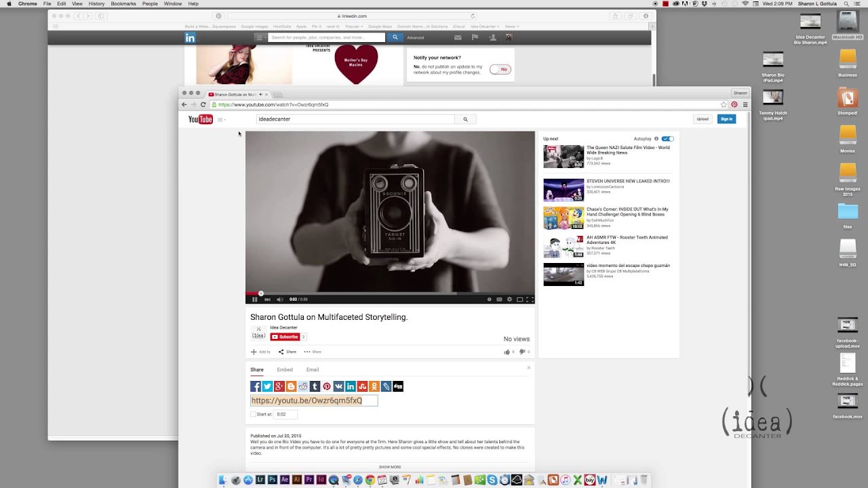Share the video on LinkedIn share icon
The width and height of the screenshot is (868, 488).
[351, 386]
